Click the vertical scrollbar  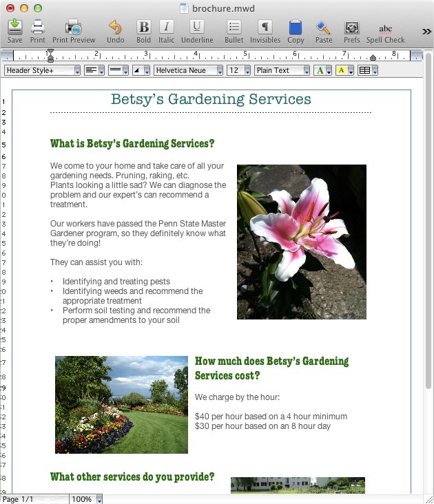pyautogui.click(x=428, y=222)
